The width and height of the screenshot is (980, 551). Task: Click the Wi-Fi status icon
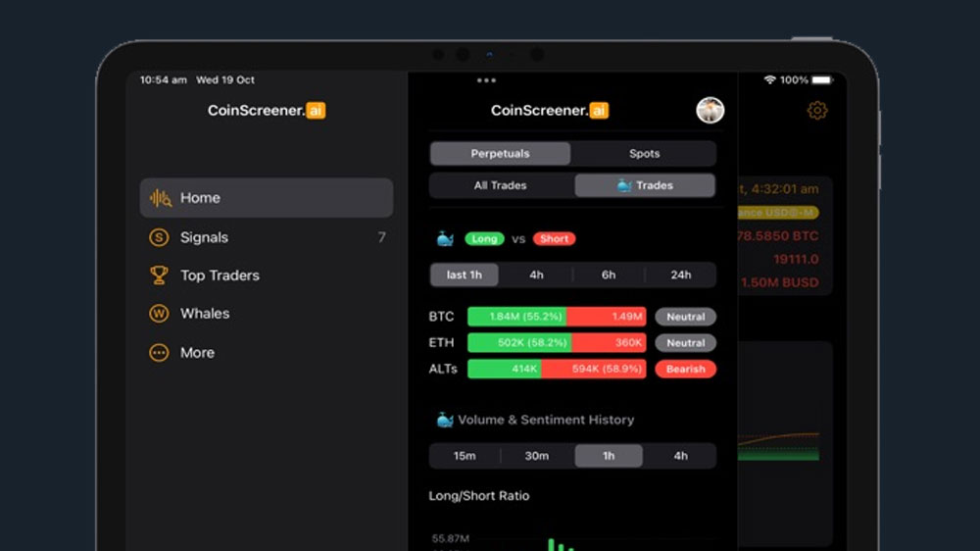(769, 80)
